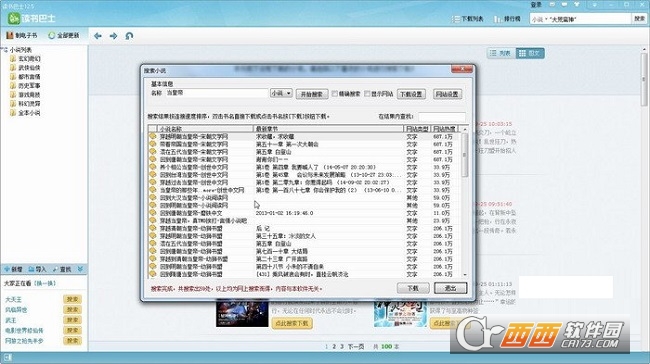Select 历史军事 category in novel list
Screen dimensions: 650x364
tap(29, 86)
